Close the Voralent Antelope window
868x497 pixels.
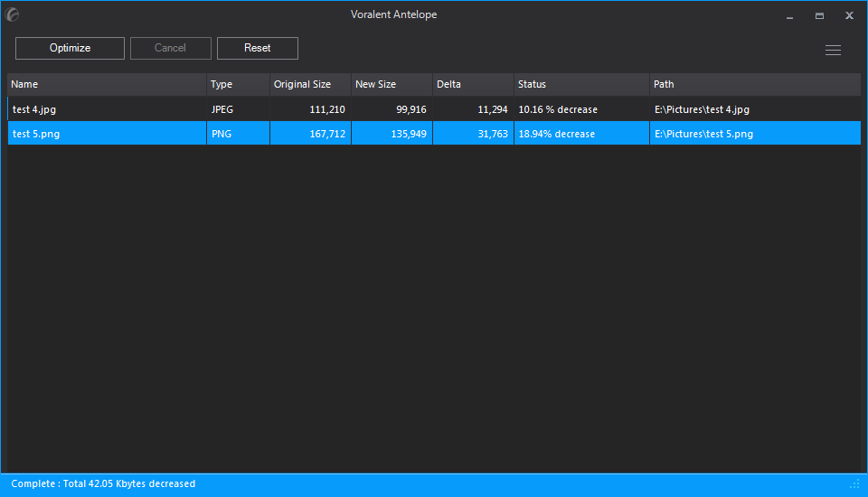849,16
